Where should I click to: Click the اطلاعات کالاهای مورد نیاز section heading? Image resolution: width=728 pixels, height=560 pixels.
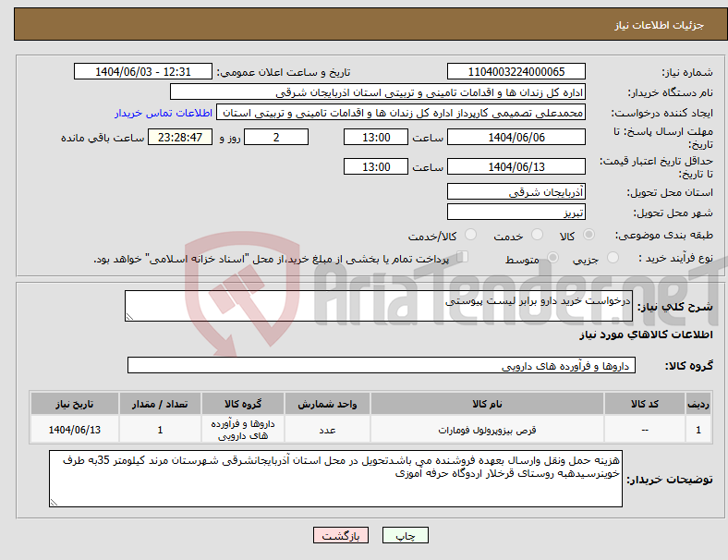pos(646,335)
